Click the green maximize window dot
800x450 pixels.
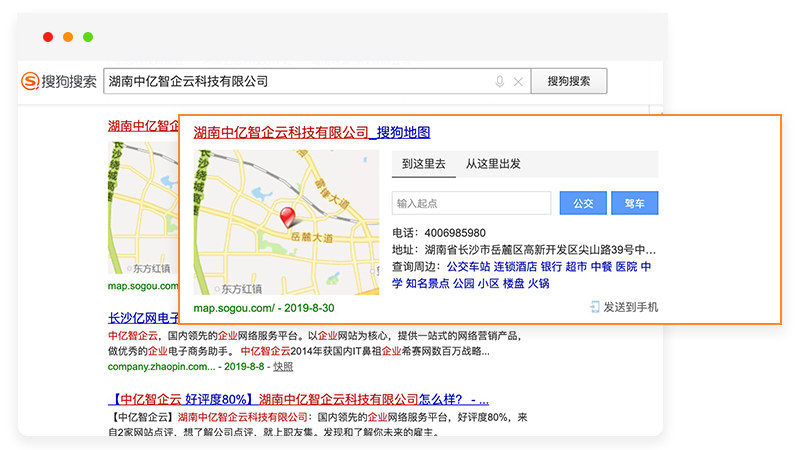click(x=88, y=37)
